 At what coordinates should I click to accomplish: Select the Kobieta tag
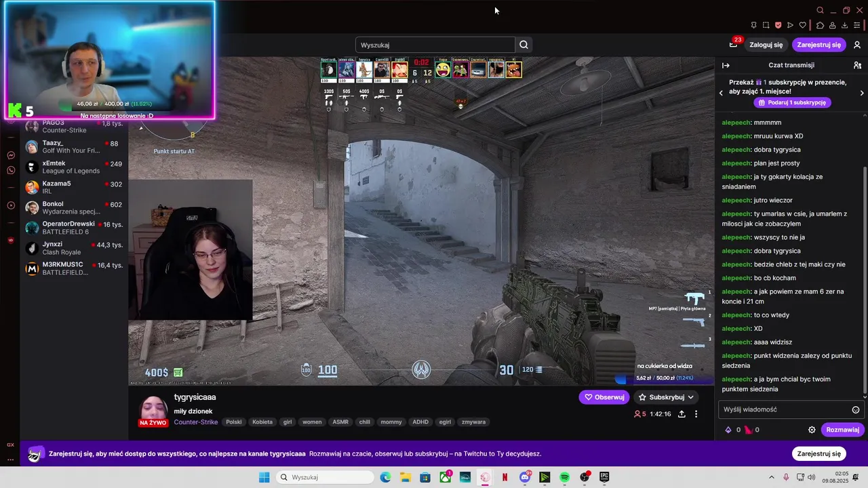pyautogui.click(x=262, y=422)
